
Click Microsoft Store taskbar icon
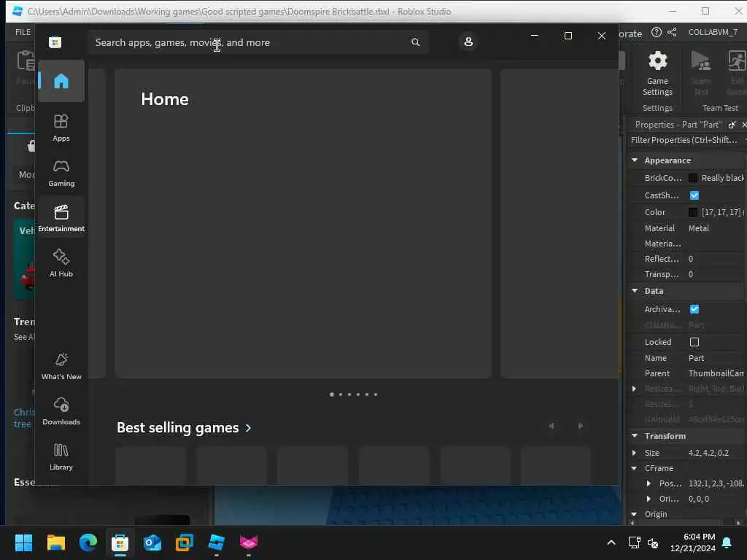pyautogui.click(x=120, y=542)
